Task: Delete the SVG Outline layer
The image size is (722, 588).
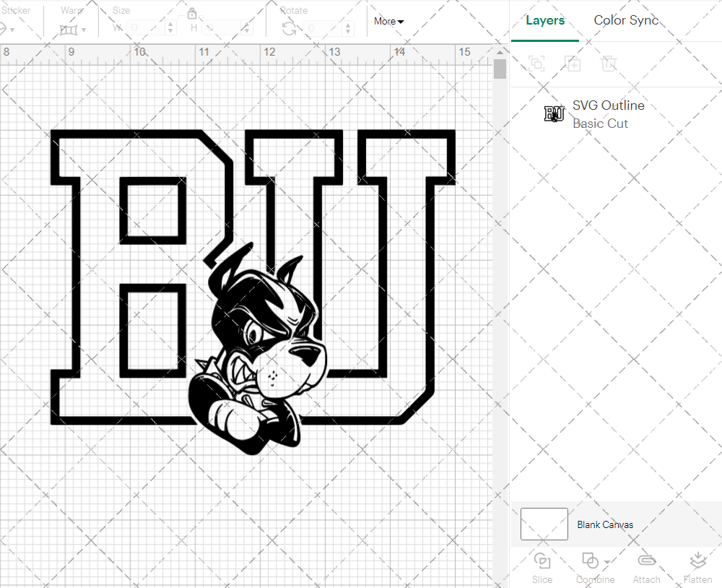Action: click(x=609, y=64)
